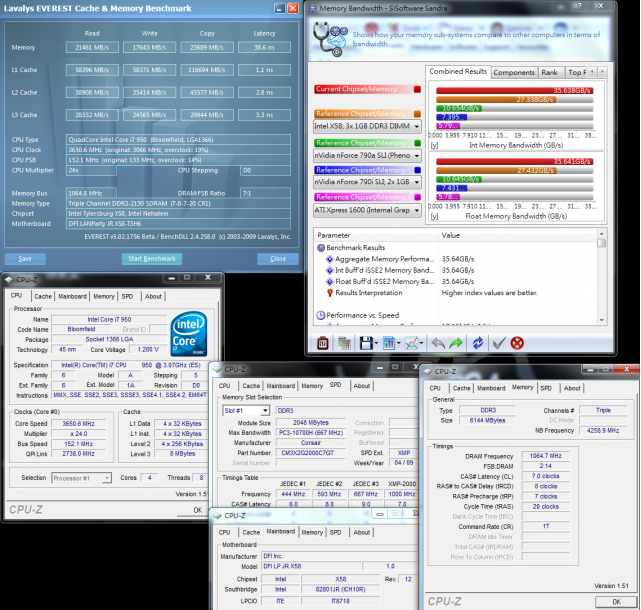Click the floppy disk save icon in Sandra
641x610 pixels.
tap(366, 343)
